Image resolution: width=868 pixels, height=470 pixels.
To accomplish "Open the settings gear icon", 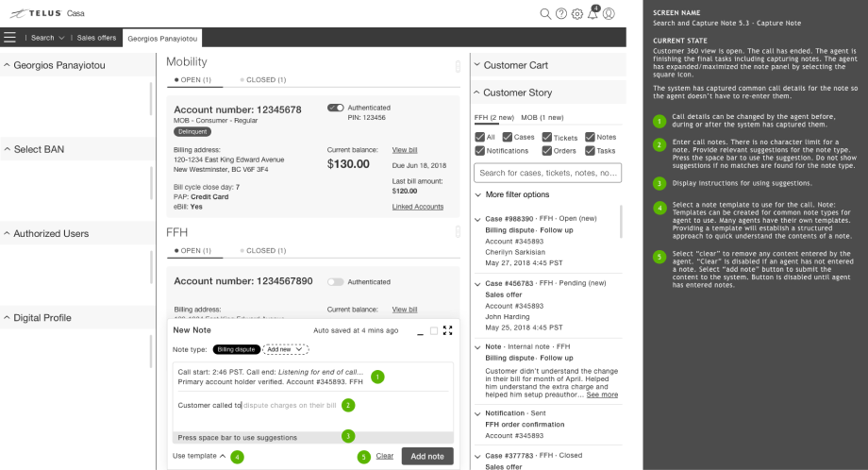I will [576, 14].
